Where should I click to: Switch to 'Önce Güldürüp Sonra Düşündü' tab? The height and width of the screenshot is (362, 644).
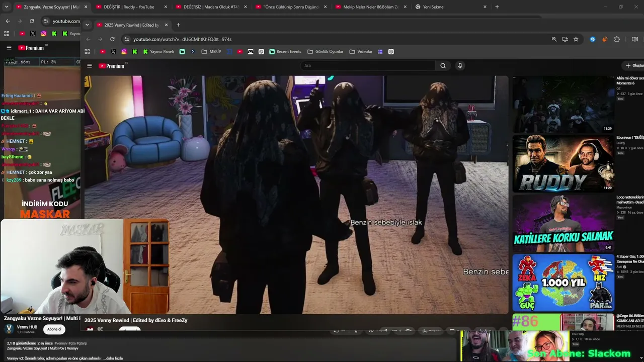pos(291,7)
